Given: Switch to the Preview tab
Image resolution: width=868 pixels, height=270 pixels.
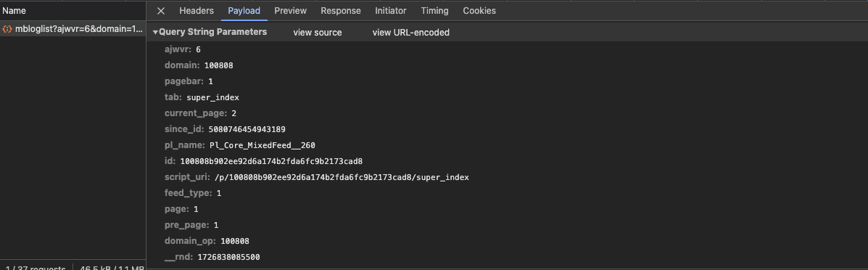Looking at the screenshot, I should (x=290, y=11).
